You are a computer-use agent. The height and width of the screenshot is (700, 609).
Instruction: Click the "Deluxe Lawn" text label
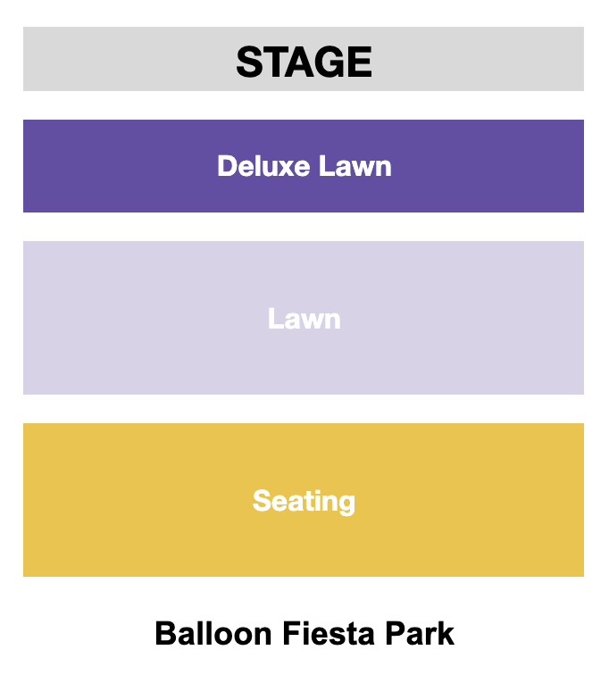click(304, 166)
